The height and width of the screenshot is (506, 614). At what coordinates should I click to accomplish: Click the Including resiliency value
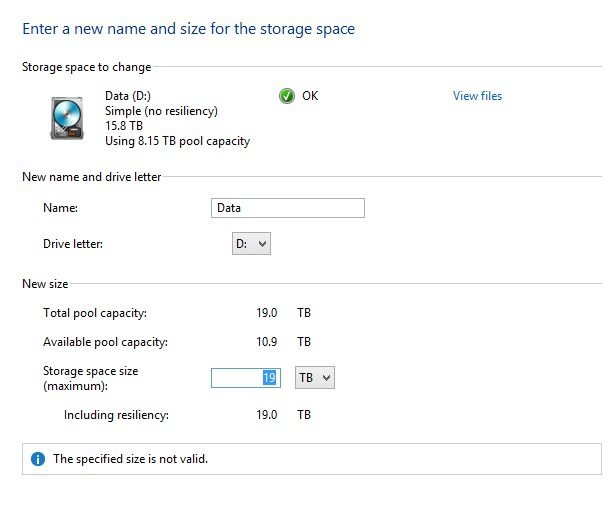267,414
